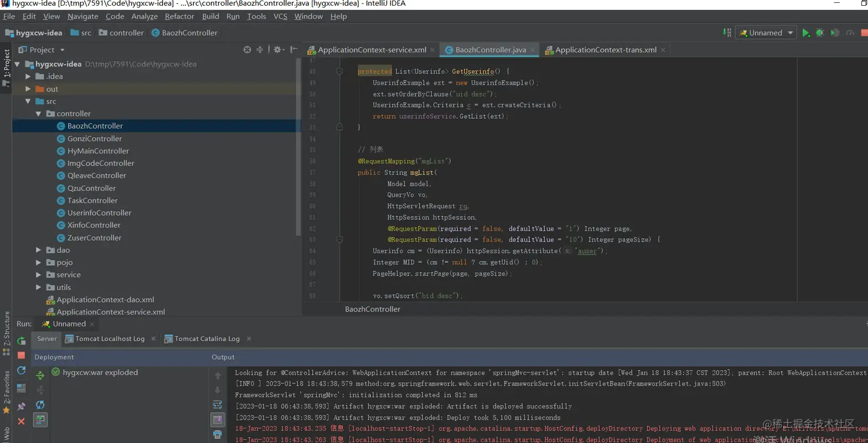This screenshot has height=443, width=868.
Task: Toggle soft-wrap in console output
Action: click(x=218, y=405)
